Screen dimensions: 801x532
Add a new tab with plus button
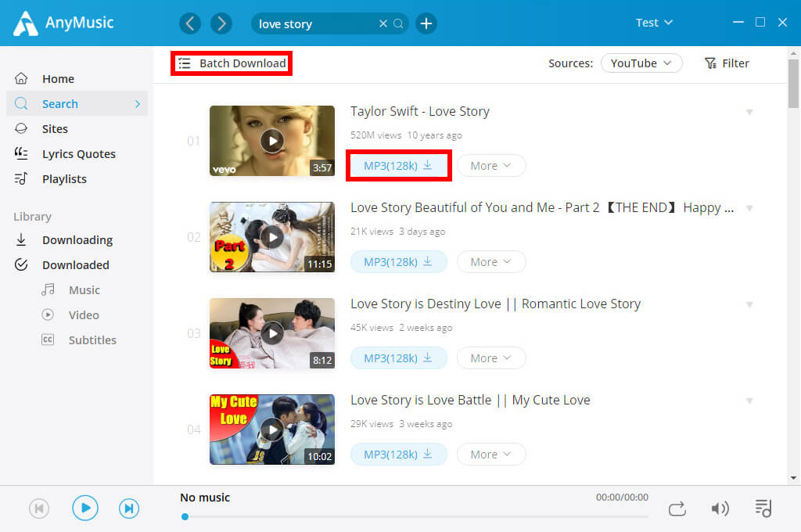click(426, 23)
